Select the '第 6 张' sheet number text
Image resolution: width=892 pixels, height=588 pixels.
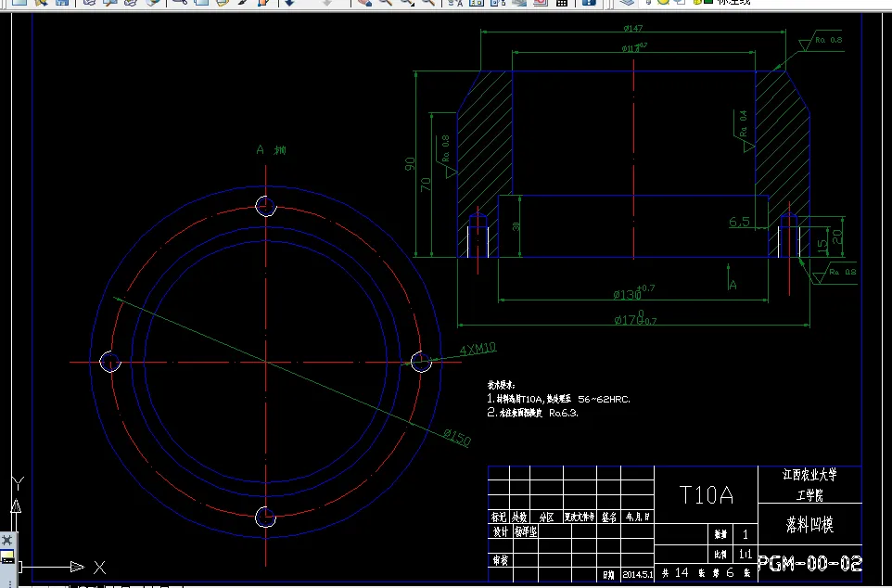coord(731,572)
